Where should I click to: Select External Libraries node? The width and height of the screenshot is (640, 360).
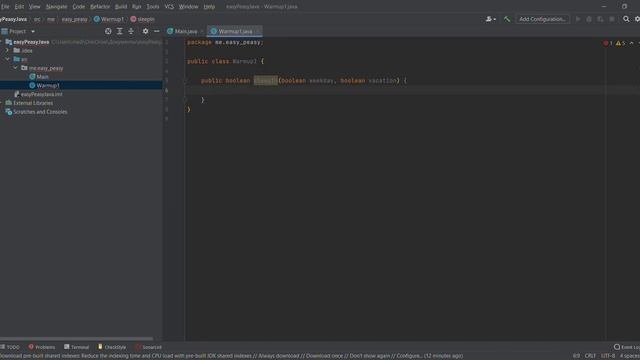[33, 103]
